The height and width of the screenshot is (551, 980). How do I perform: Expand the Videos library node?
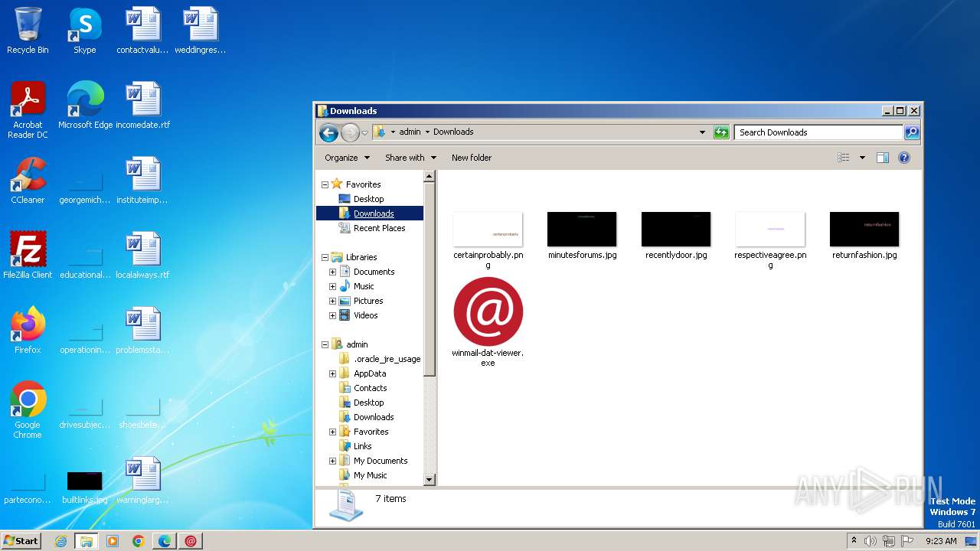[332, 315]
